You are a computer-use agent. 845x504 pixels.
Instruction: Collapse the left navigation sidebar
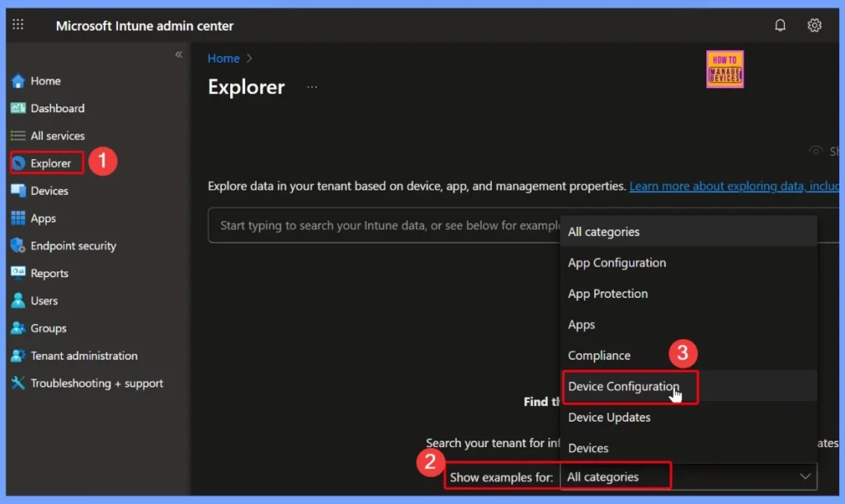point(178,54)
